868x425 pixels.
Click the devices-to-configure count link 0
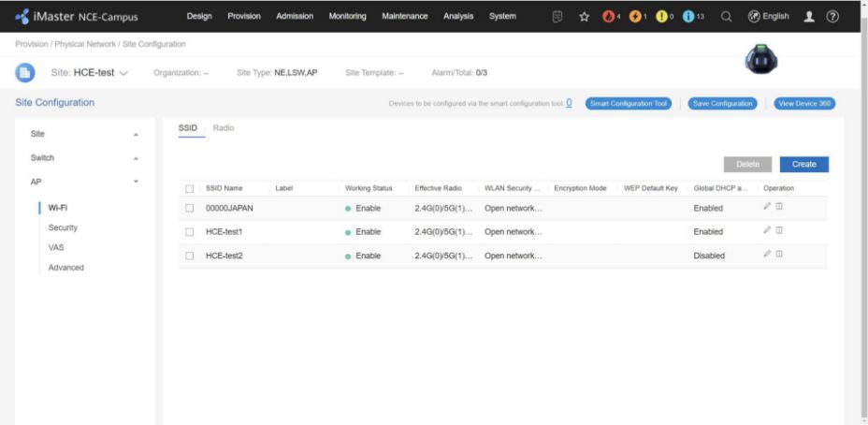click(569, 103)
